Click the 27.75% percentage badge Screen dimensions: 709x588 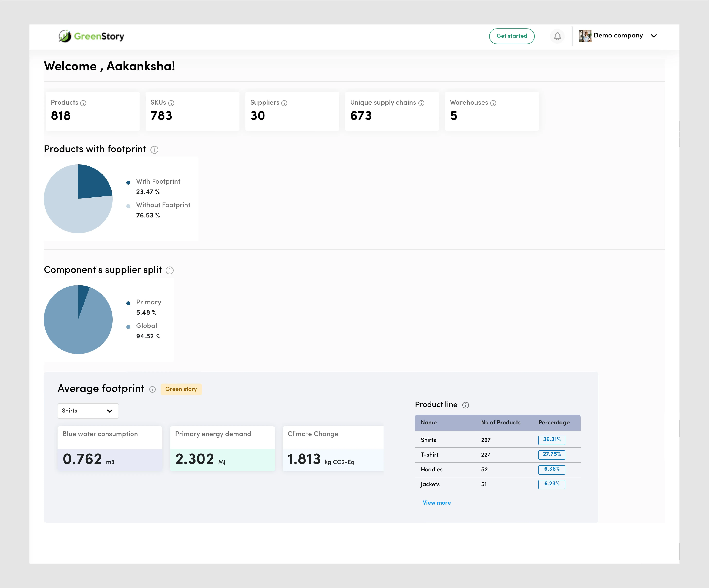[x=552, y=455]
